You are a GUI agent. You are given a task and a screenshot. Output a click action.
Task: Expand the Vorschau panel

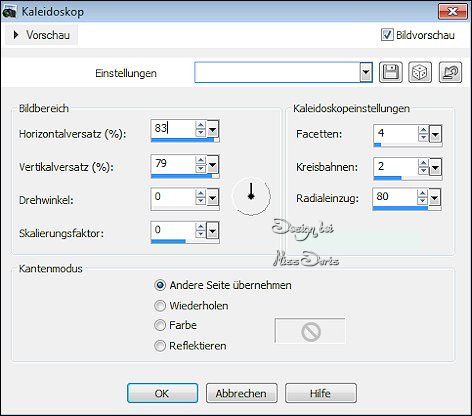pyautogui.click(x=42, y=35)
